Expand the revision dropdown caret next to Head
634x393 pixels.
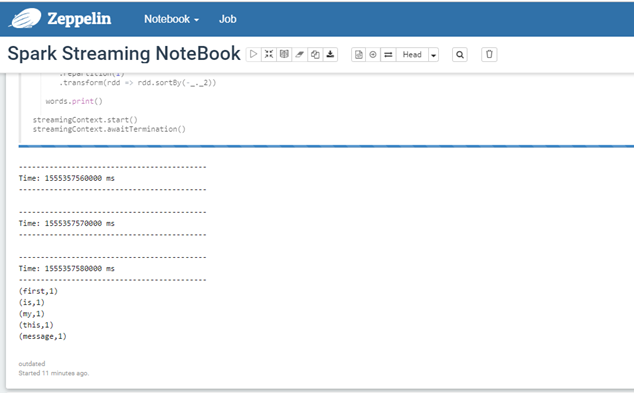[433, 55]
